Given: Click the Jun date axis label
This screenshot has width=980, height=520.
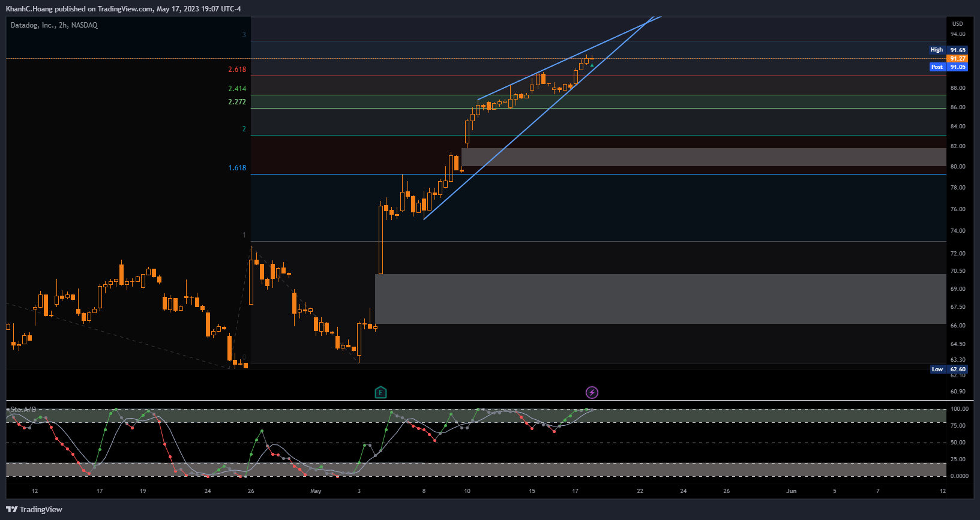Looking at the screenshot, I should click(x=792, y=491).
